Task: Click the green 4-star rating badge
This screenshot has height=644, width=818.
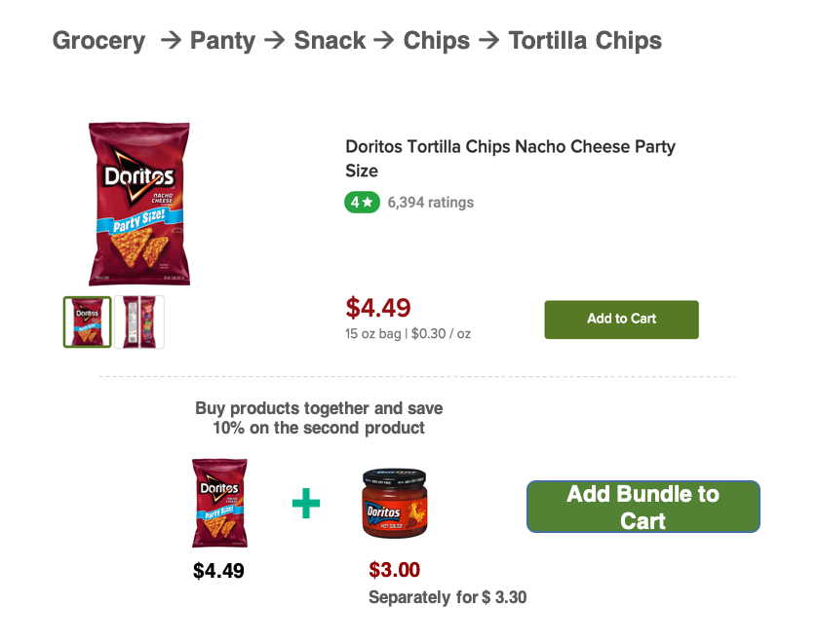Action: click(362, 203)
